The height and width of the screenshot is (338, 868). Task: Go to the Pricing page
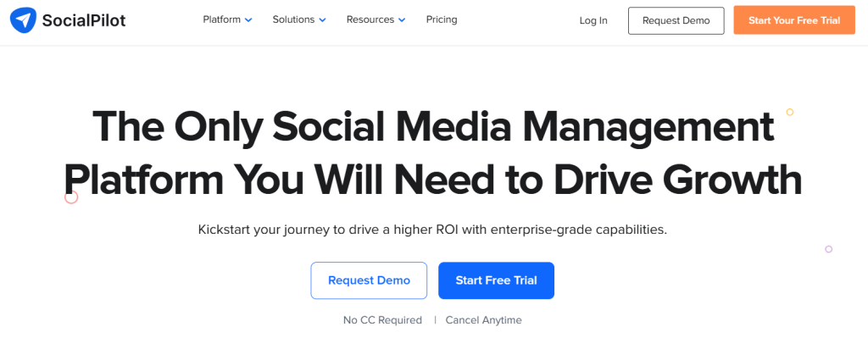pos(442,20)
